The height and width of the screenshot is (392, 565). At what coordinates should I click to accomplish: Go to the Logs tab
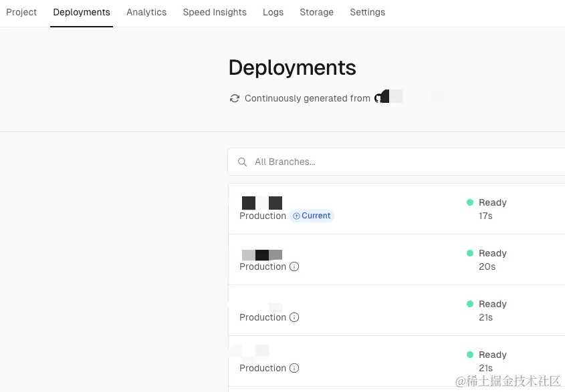tap(273, 12)
